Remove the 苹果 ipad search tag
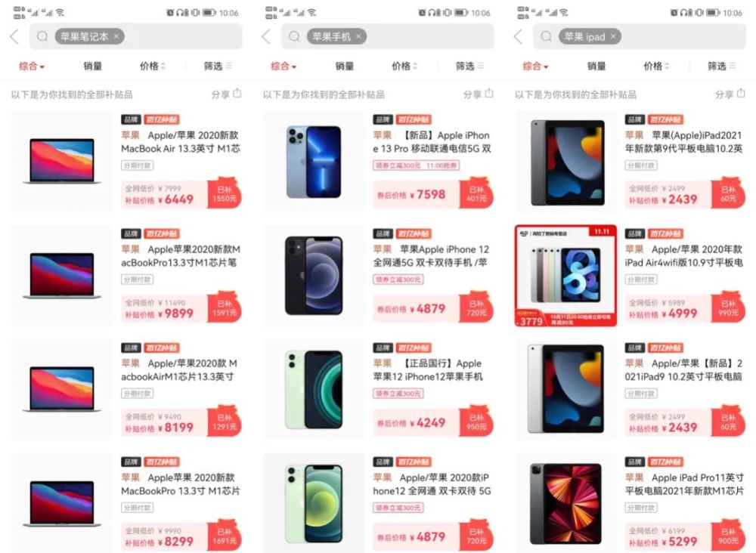The height and width of the screenshot is (553, 756). point(613,36)
